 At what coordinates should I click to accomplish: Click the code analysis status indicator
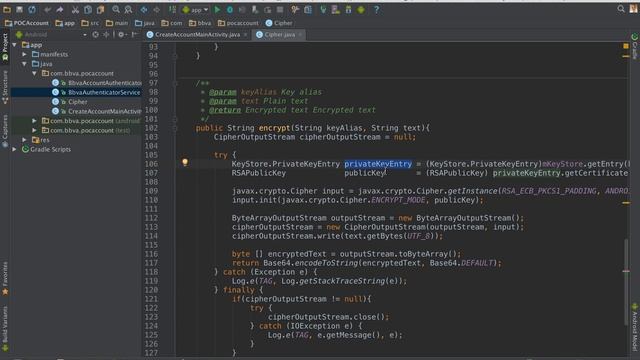tap(626, 46)
